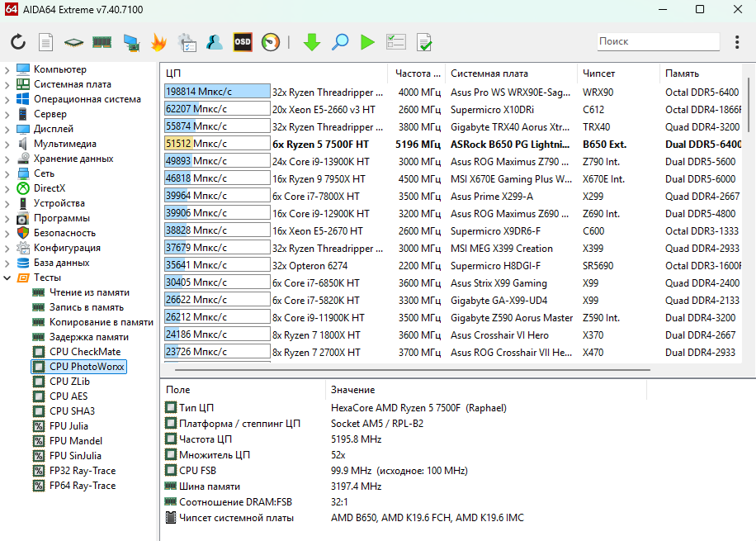Click the results list horizontal scrollbar
This screenshot has width=756, height=541.
click(413, 370)
